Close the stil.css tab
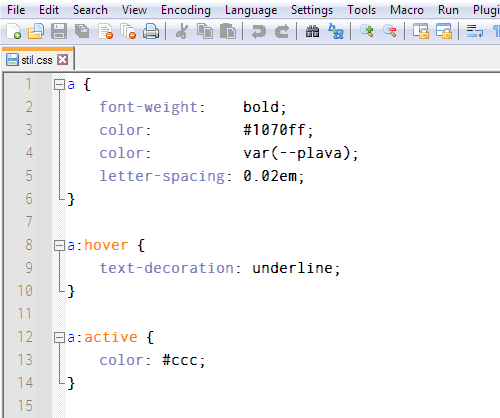This screenshot has width=500, height=418. tap(63, 60)
